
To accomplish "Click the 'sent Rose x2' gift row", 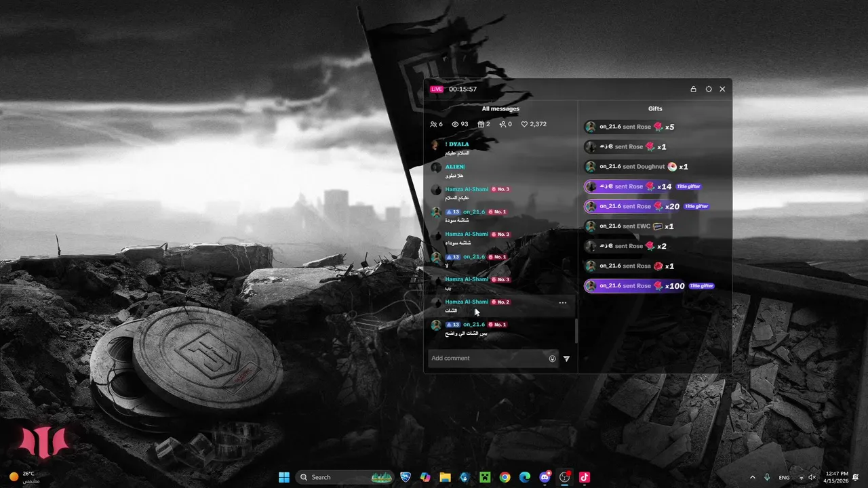I will point(627,246).
